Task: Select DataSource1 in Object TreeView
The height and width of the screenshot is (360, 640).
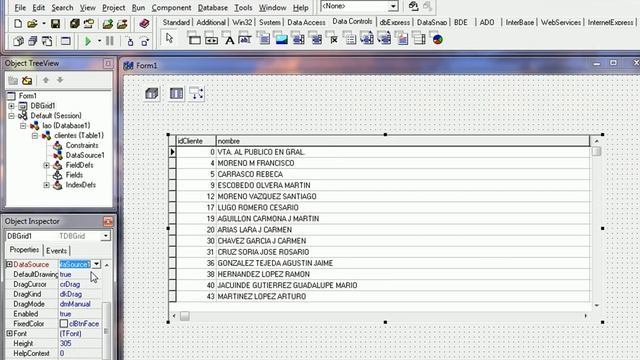Action: point(85,156)
